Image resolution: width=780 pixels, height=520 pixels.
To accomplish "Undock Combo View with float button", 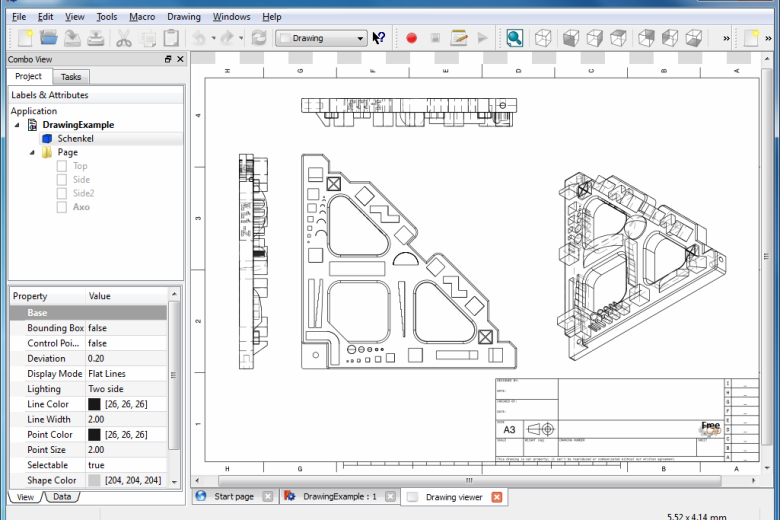I will click(168, 59).
